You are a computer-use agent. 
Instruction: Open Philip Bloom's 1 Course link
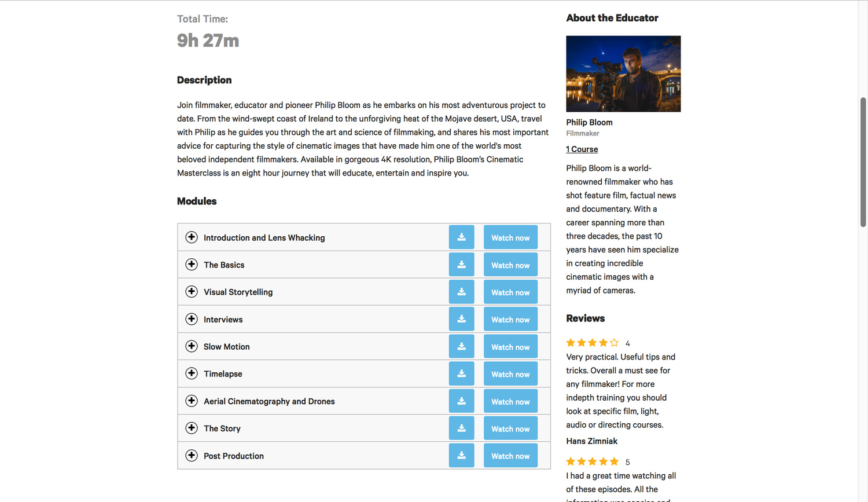(x=582, y=149)
